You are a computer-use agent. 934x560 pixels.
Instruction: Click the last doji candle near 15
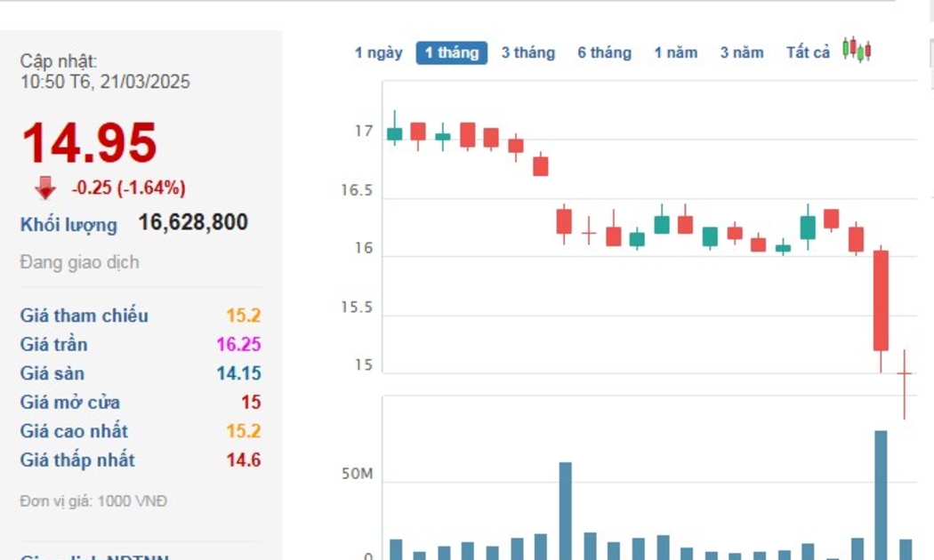pyautogui.click(x=905, y=375)
